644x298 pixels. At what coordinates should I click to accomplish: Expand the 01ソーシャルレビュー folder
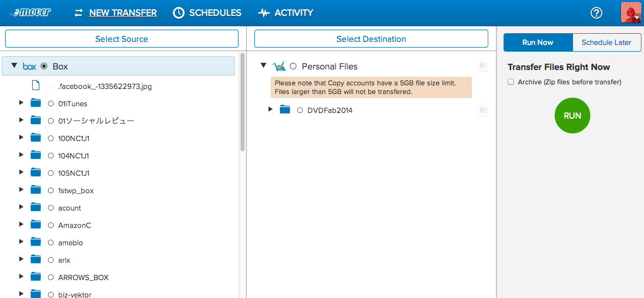[21, 120]
